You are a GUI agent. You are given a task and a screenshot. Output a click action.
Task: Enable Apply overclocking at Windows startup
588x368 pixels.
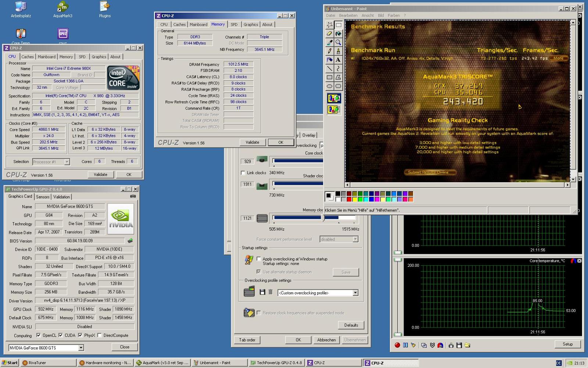(x=259, y=259)
